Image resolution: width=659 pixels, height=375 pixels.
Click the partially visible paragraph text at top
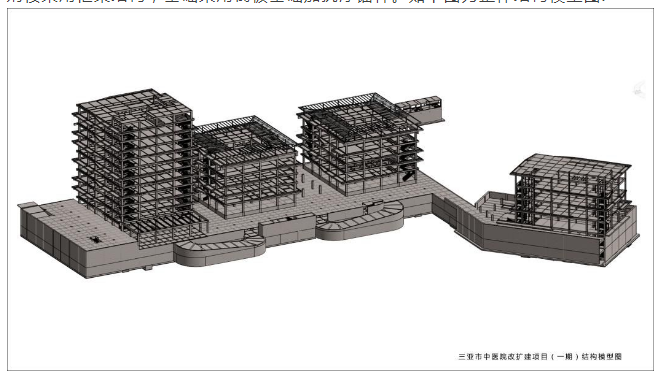[x=307, y=3]
